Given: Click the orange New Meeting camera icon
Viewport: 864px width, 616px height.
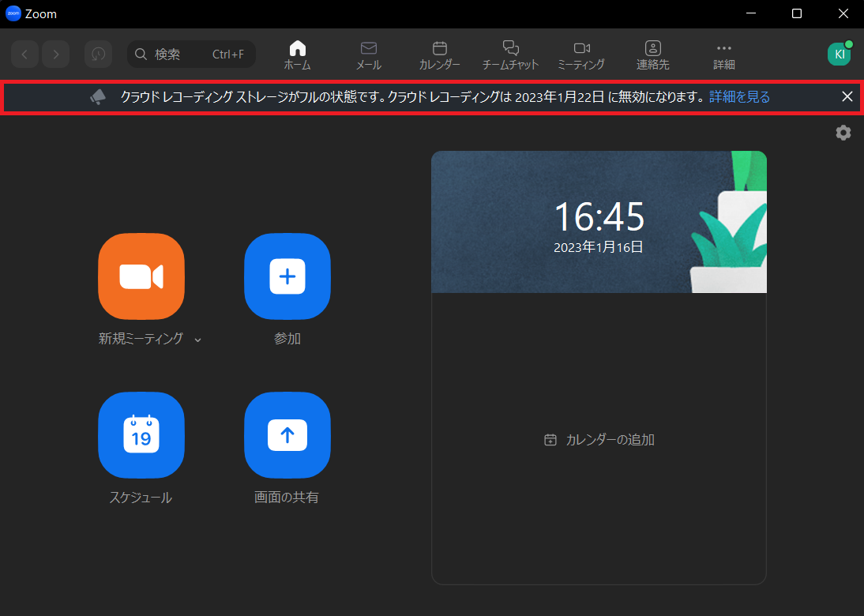Looking at the screenshot, I should coord(141,276).
